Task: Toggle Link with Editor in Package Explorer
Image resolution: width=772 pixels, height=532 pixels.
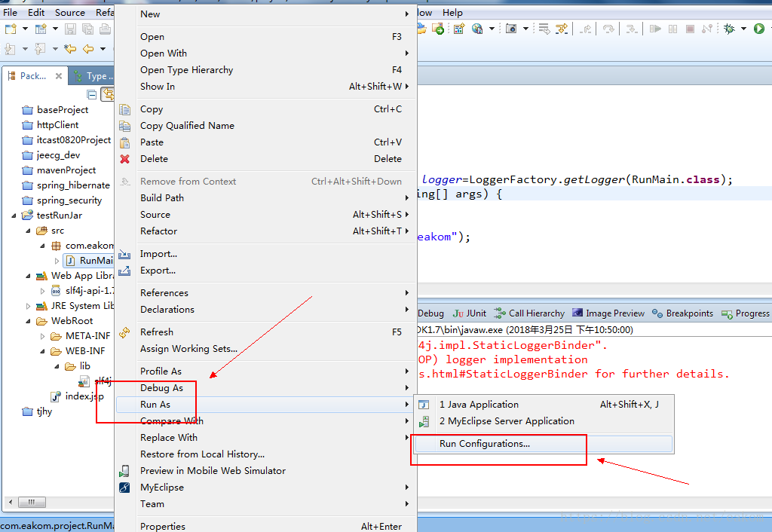Action: tap(108, 94)
